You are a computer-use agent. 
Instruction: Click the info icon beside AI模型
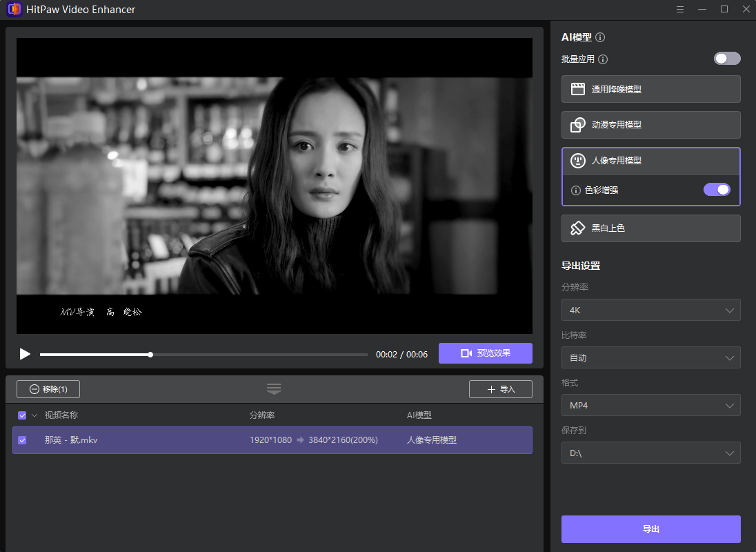click(600, 37)
